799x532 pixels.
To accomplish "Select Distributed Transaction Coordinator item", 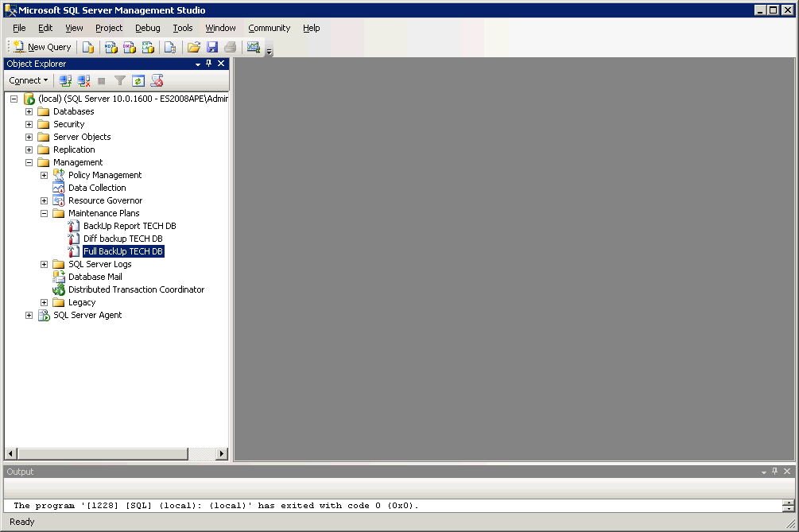I will tap(136, 290).
